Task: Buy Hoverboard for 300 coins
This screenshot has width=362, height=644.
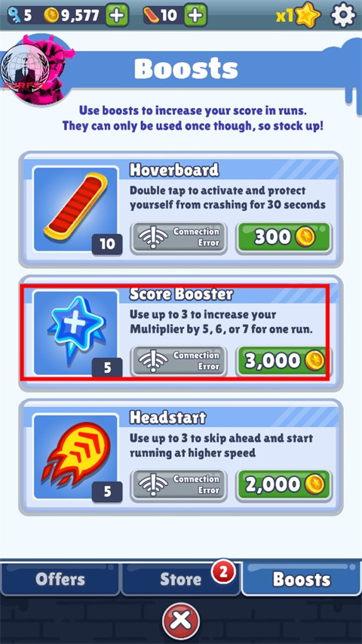Action: coord(284,237)
